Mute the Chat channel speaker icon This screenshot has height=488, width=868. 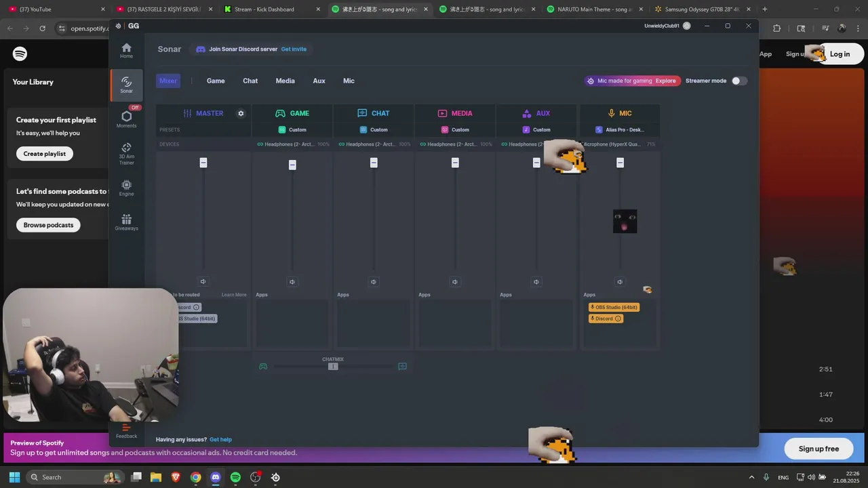coord(374,281)
